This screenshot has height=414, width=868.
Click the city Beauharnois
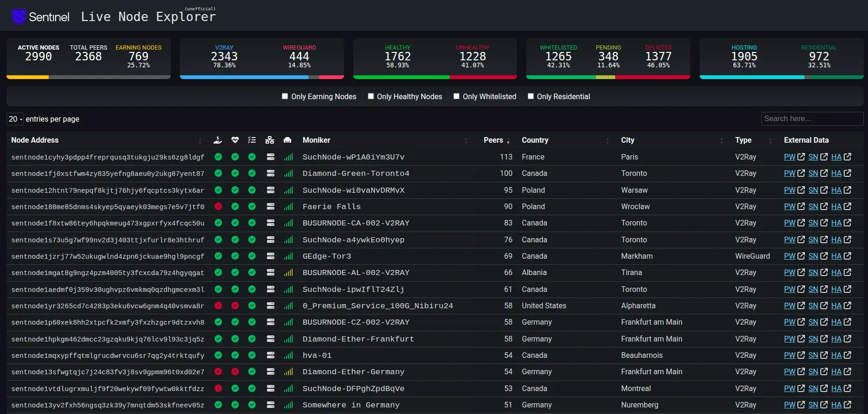point(642,355)
